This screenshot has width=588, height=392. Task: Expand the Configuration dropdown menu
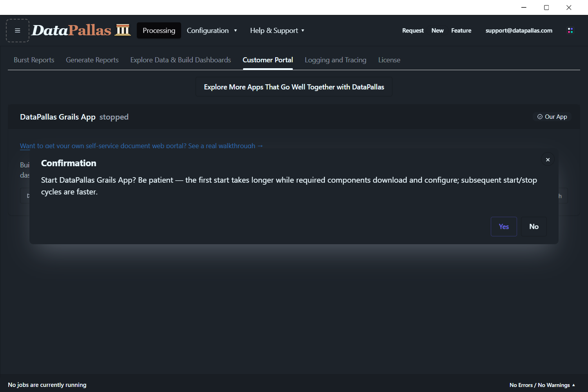click(212, 31)
